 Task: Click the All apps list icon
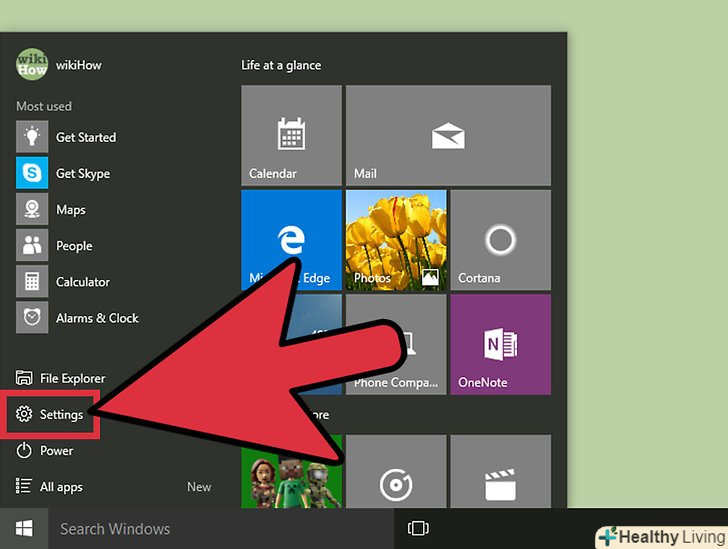[x=24, y=486]
